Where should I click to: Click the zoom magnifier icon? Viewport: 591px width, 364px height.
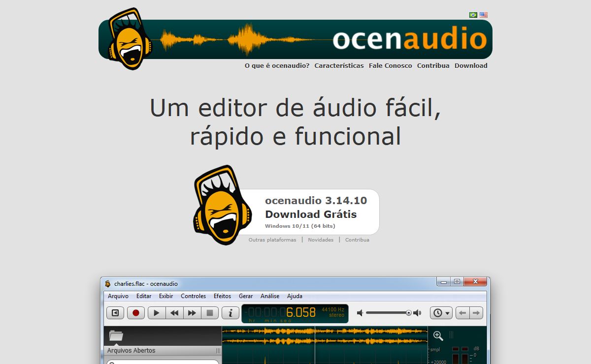[438, 336]
